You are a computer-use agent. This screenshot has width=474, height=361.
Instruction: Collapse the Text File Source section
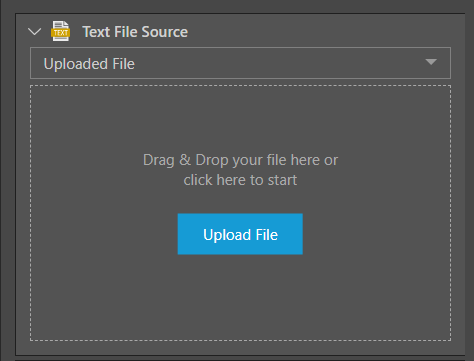click(35, 32)
